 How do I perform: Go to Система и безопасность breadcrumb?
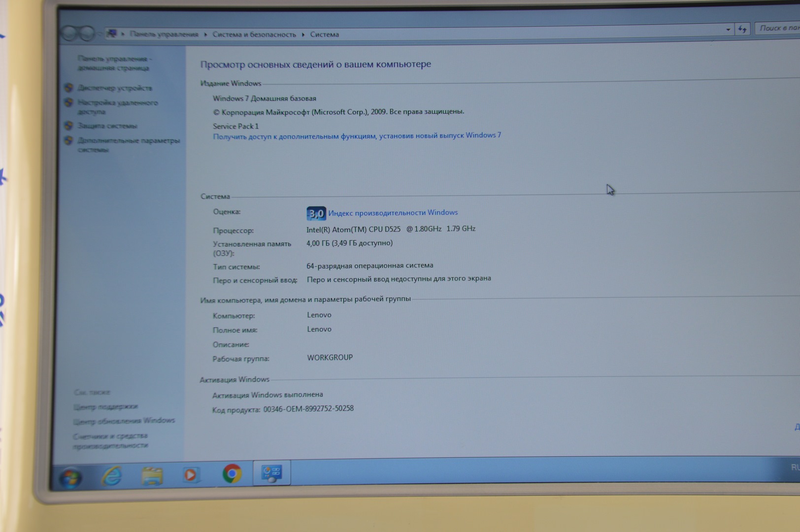click(x=254, y=34)
